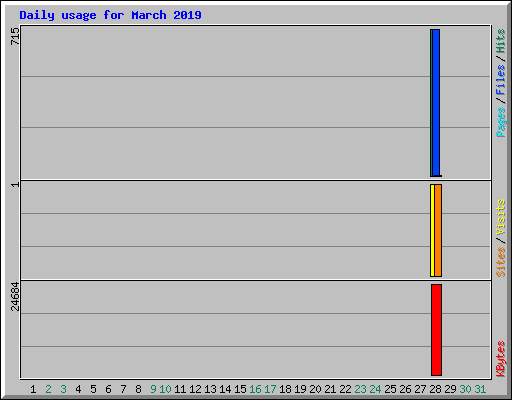Click day label '19' on the axis
This screenshot has width=512, height=400.
coord(300,389)
